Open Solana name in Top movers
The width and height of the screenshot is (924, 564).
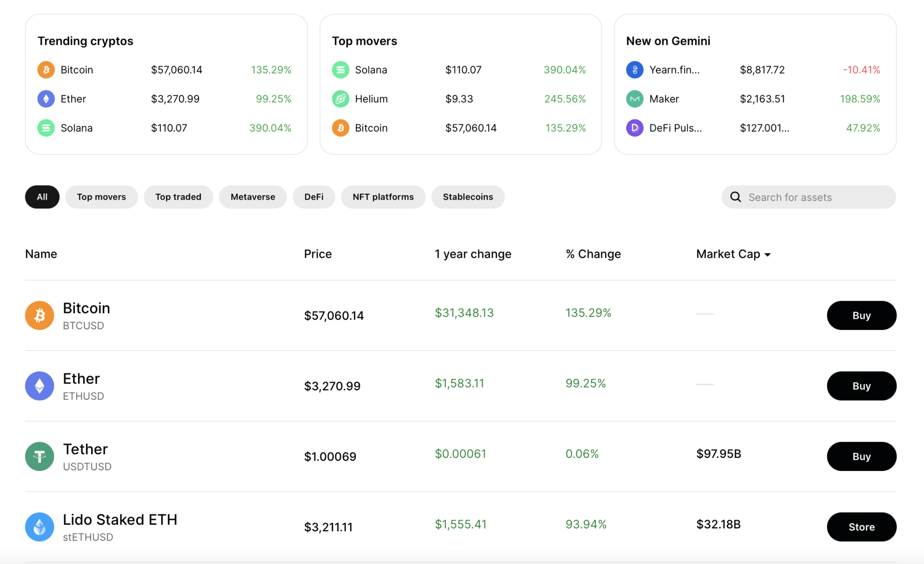[x=371, y=70]
